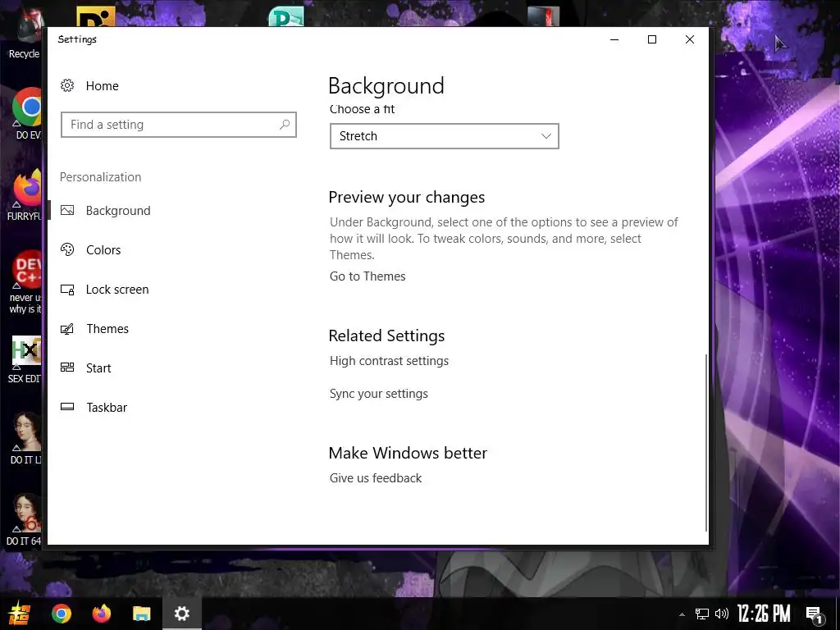This screenshot has height=630, width=840.
Task: Open Sync your settings link
Action: pyautogui.click(x=379, y=394)
